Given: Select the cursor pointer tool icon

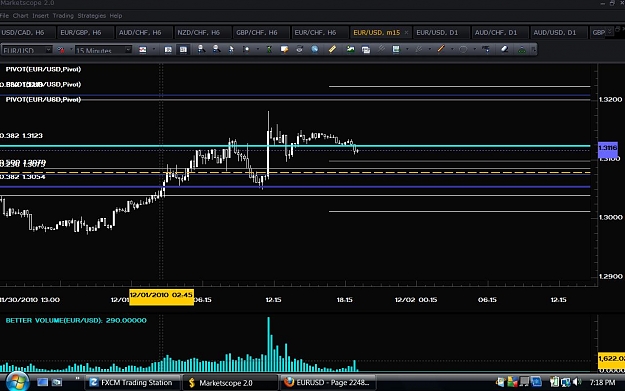Looking at the screenshot, I should coord(231,49).
